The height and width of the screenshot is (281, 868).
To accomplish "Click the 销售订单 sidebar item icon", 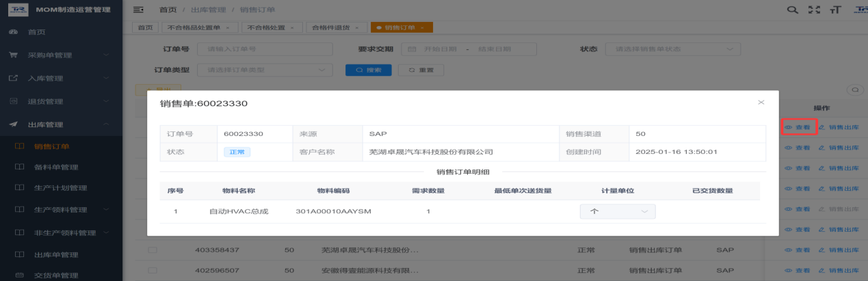I will point(19,146).
